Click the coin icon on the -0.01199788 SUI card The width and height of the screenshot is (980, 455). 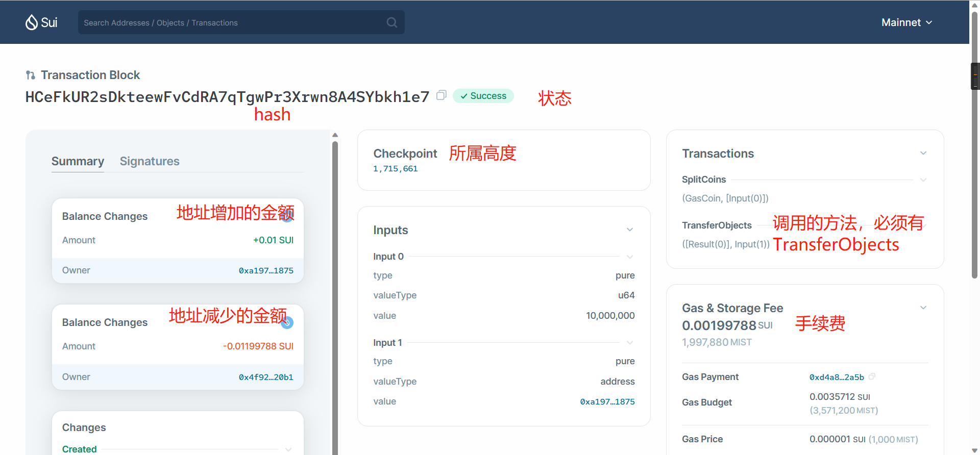pos(287,322)
